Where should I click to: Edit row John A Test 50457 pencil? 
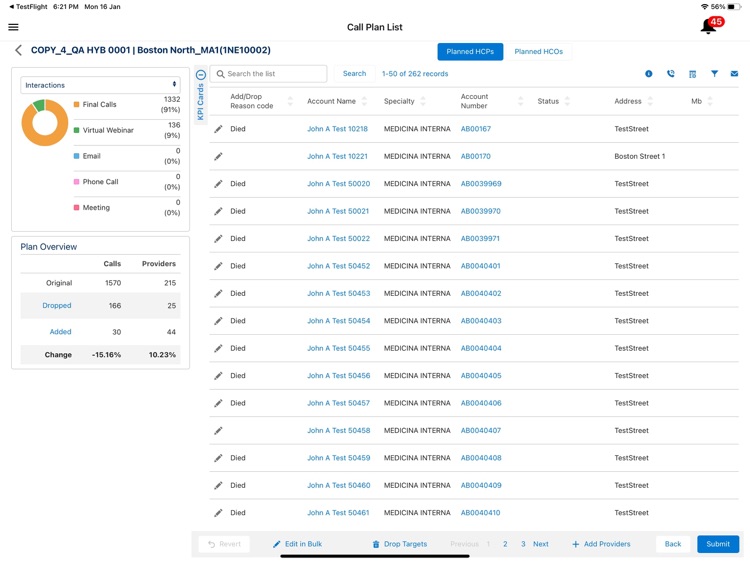click(218, 403)
